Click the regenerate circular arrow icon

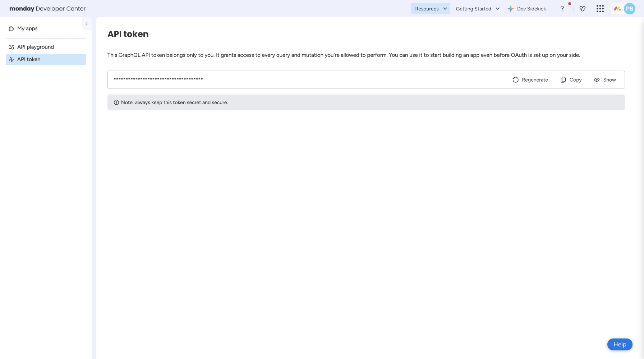(x=515, y=80)
